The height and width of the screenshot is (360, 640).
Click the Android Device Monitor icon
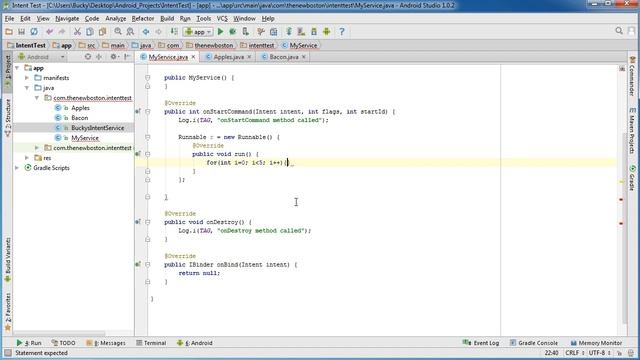(x=327, y=32)
